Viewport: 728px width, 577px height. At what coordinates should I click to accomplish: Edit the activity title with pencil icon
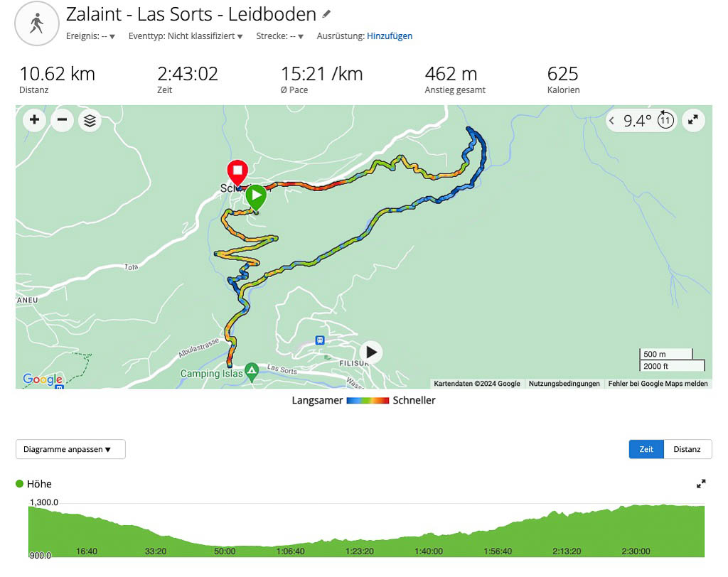326,14
